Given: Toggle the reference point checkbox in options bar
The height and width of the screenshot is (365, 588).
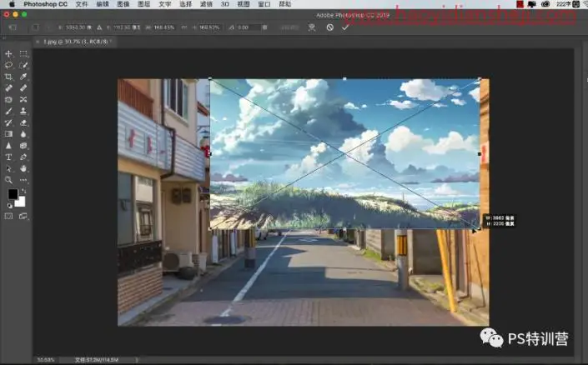Looking at the screenshot, I should (35, 27).
